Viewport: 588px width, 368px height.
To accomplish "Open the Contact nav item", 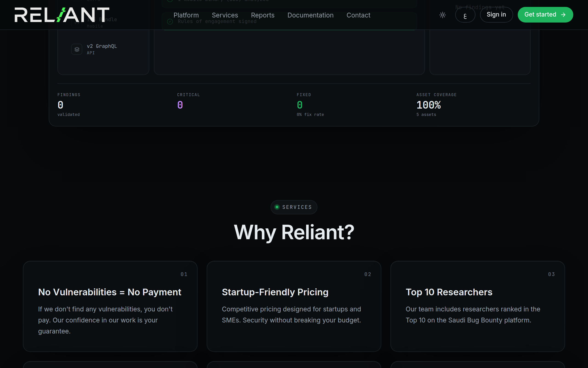I will click(x=358, y=15).
